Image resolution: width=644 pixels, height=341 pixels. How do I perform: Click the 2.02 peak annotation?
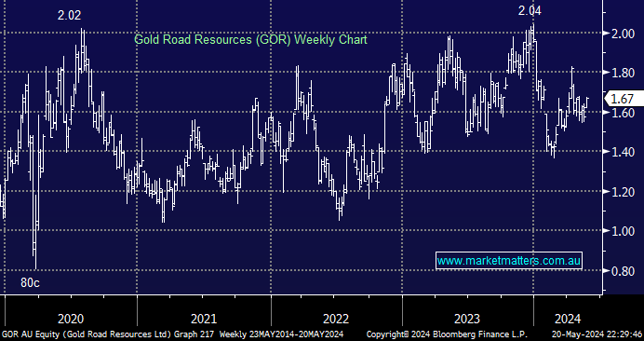point(69,16)
